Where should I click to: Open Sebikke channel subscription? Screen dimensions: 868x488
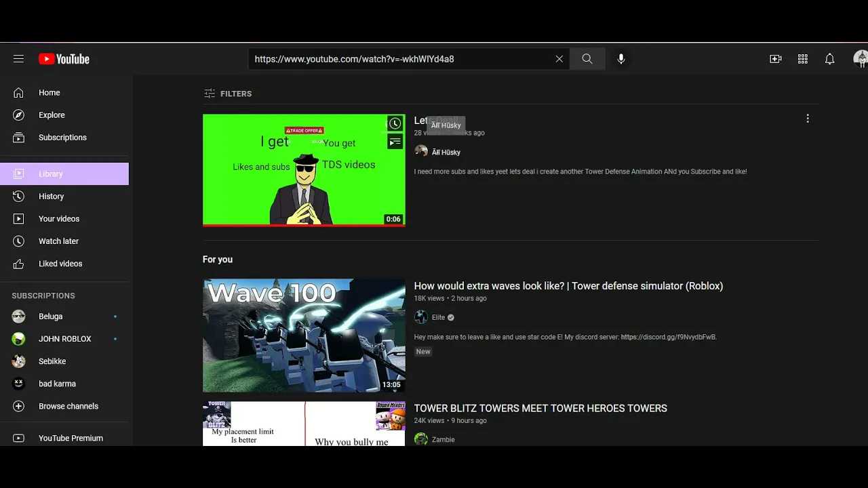pos(64,361)
